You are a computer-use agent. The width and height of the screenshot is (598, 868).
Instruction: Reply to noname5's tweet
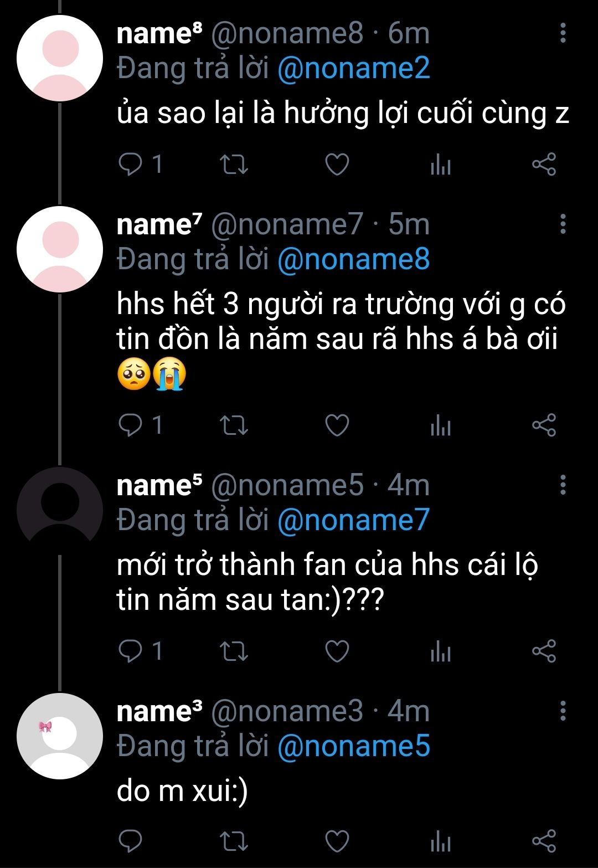point(131,651)
